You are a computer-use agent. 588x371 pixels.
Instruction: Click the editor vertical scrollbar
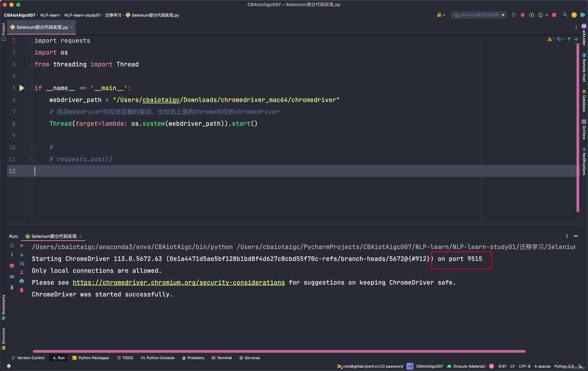click(578, 128)
